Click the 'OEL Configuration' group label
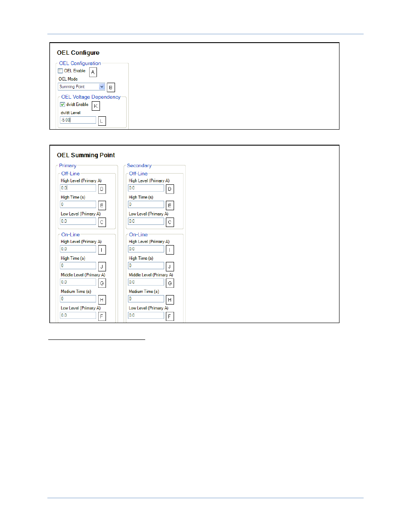Viewport: 411px width, 532px height. [80, 63]
